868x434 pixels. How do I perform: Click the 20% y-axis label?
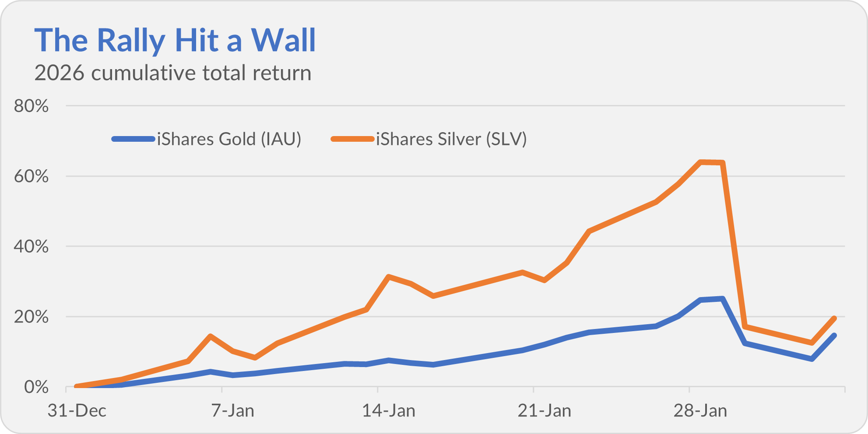[31, 317]
